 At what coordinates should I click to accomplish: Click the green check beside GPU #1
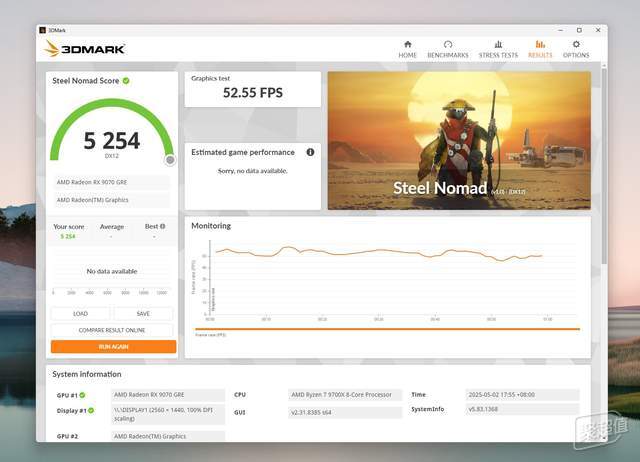point(82,395)
